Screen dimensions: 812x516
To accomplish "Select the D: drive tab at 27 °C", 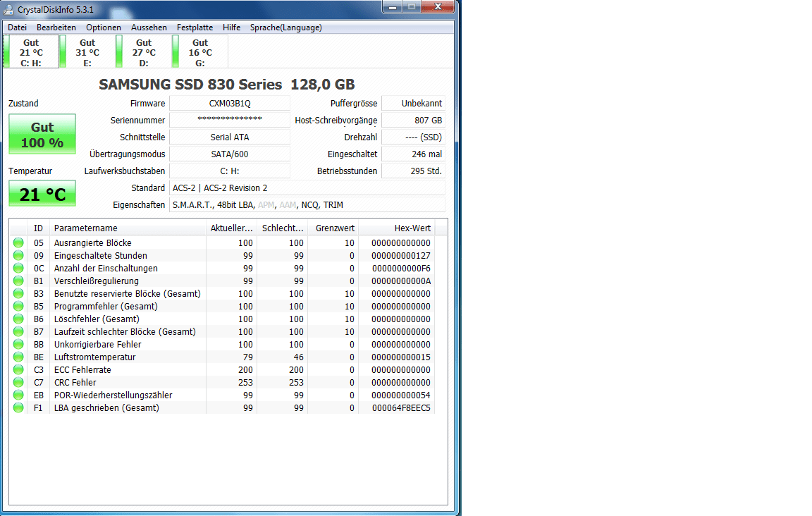I will 144,51.
